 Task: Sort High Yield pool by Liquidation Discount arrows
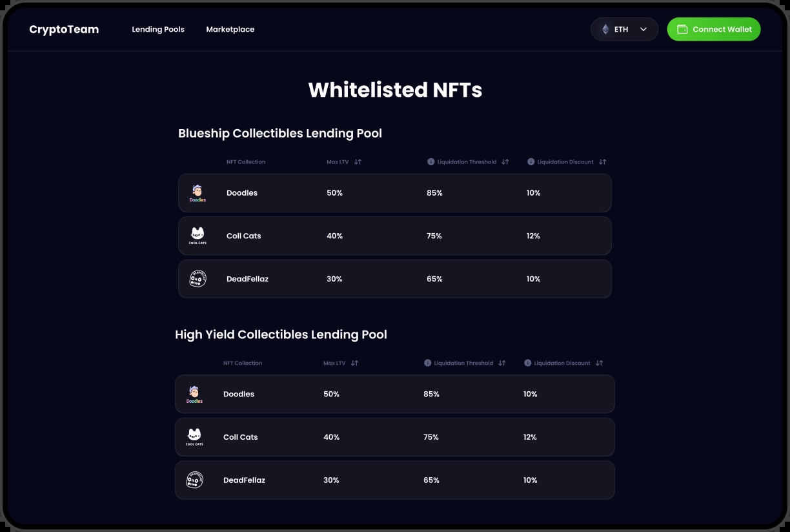(x=599, y=363)
